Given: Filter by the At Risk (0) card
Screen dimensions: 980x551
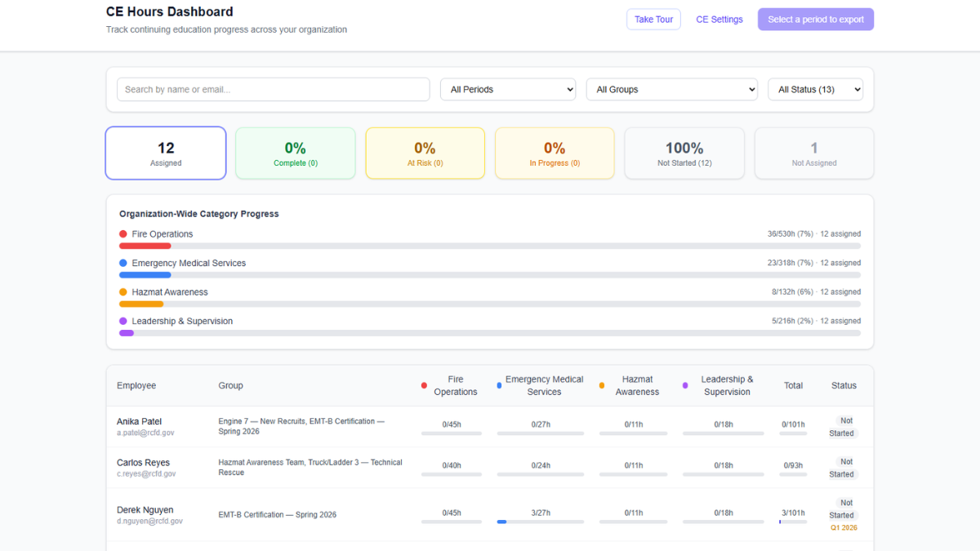Looking at the screenshot, I should pyautogui.click(x=425, y=153).
